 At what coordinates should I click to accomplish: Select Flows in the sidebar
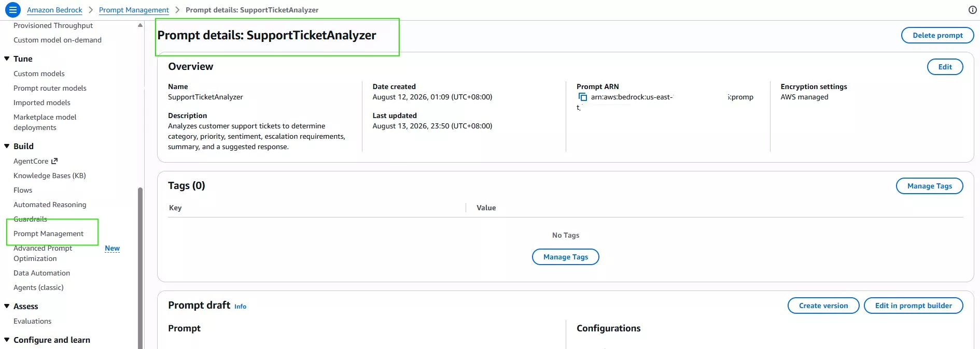click(23, 190)
